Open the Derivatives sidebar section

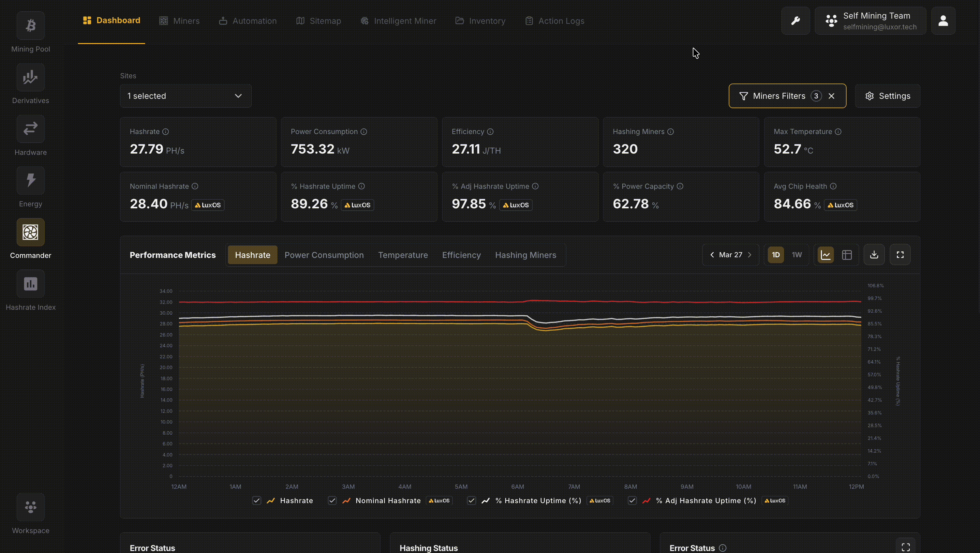point(30,77)
